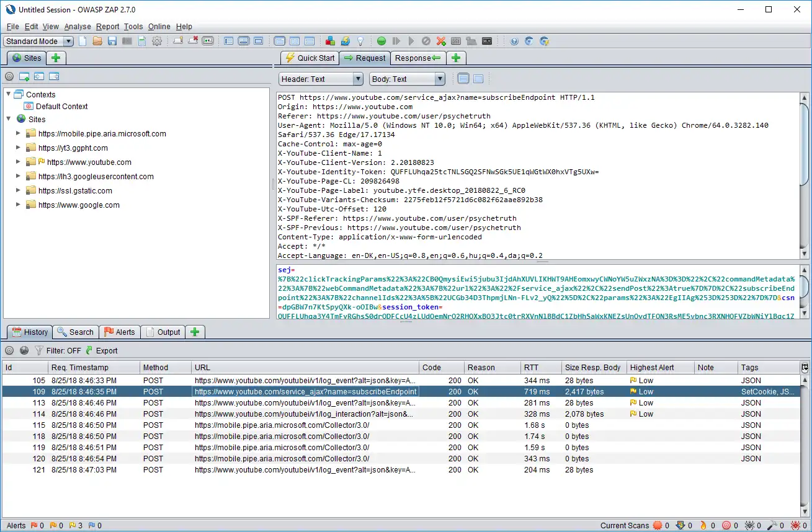This screenshot has height=532, width=812.
Task: Click the Drop request icon
Action: [426, 41]
